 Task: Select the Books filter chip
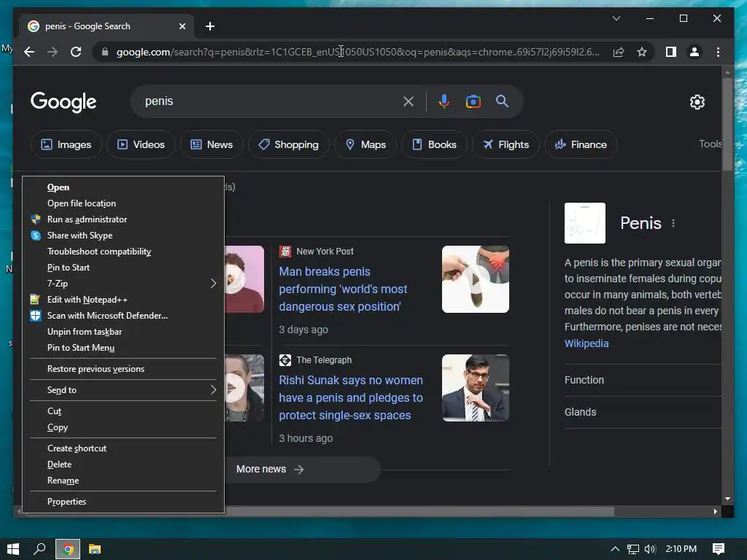434,144
